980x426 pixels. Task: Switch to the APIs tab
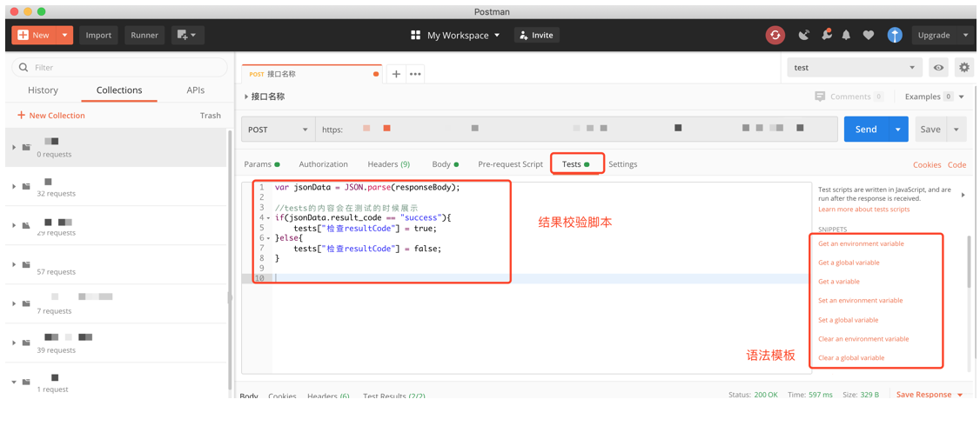196,90
